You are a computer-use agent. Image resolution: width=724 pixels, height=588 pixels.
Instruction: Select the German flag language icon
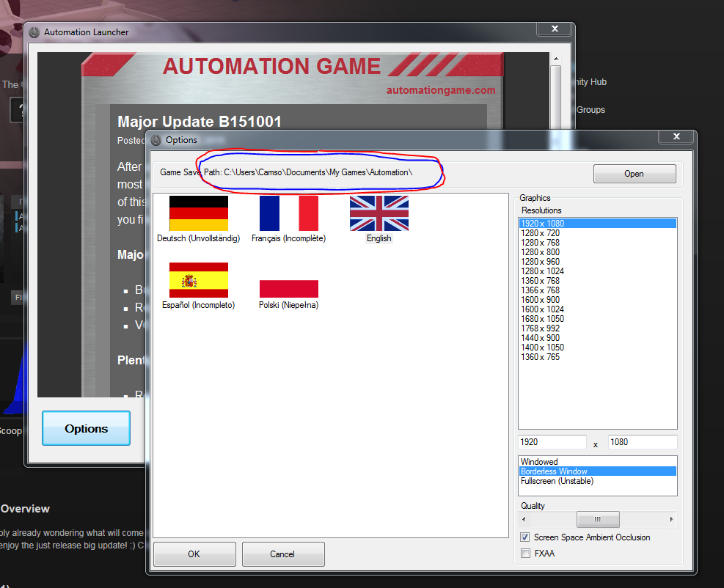point(198,213)
